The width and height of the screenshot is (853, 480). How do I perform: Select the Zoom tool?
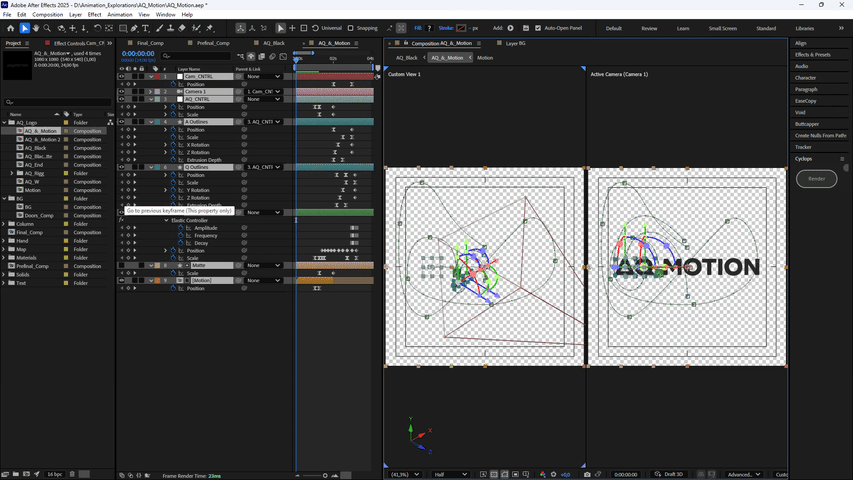(x=47, y=28)
